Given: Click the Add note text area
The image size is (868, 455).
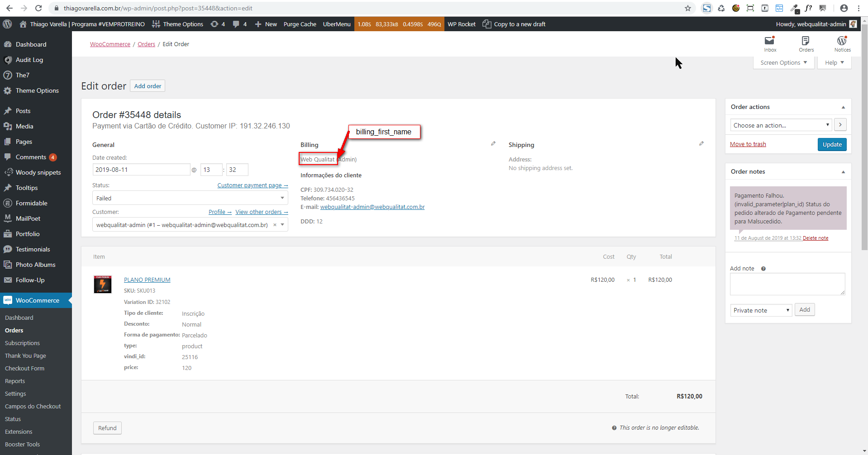Looking at the screenshot, I should [787, 284].
